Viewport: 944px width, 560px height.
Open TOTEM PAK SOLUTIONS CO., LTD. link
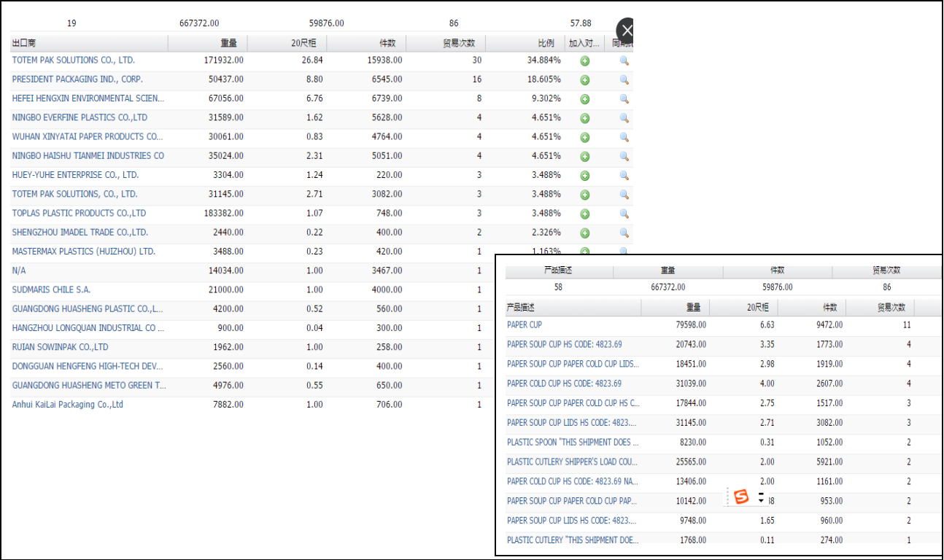click(74, 61)
